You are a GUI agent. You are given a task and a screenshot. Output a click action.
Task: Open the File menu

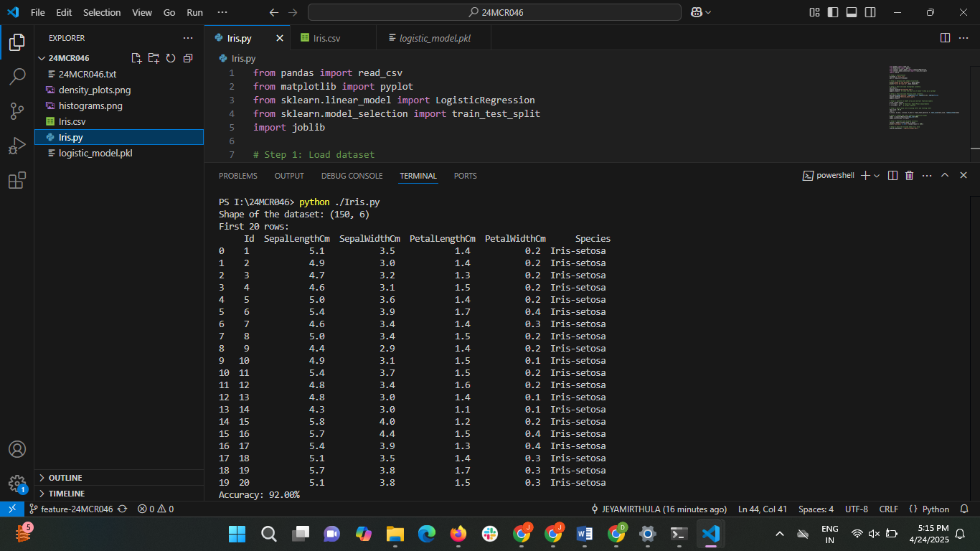coord(38,12)
